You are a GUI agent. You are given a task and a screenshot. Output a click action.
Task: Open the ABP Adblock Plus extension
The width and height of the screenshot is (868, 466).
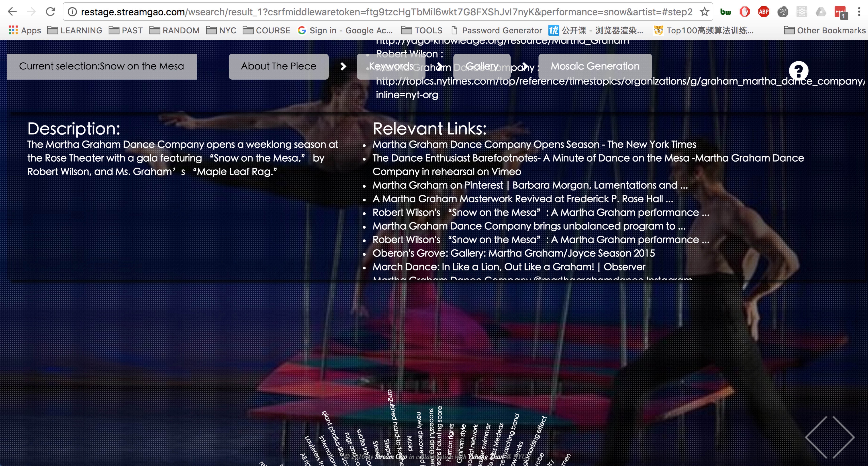pyautogui.click(x=763, y=12)
